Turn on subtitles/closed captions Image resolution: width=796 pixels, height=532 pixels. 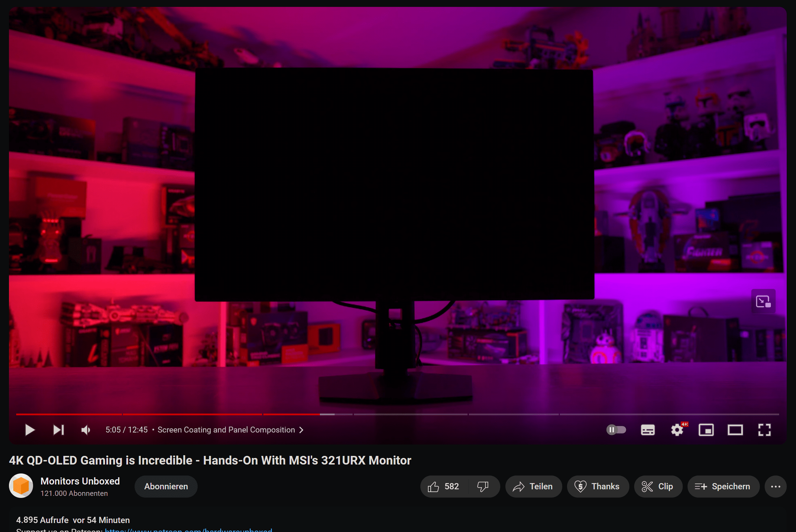coord(648,430)
